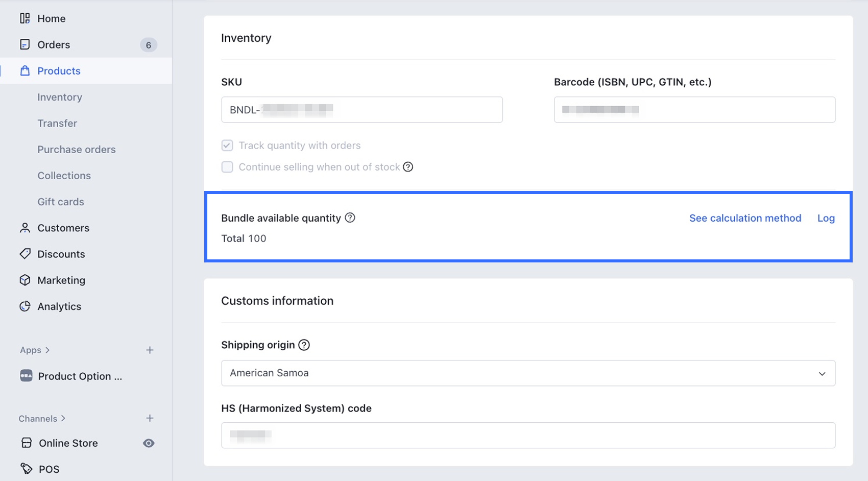This screenshot has height=481, width=868.
Task: Click the Analytics pie chart icon
Action: click(25, 306)
